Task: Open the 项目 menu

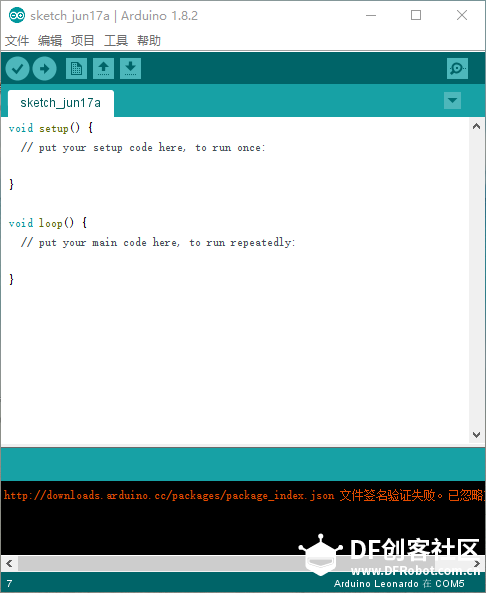Action: pyautogui.click(x=82, y=40)
